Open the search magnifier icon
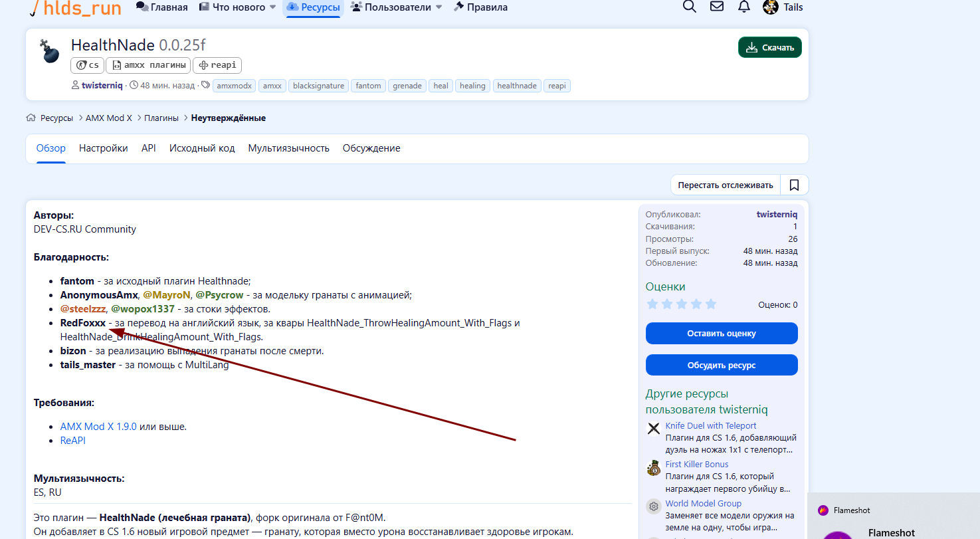980x539 pixels. click(x=690, y=7)
